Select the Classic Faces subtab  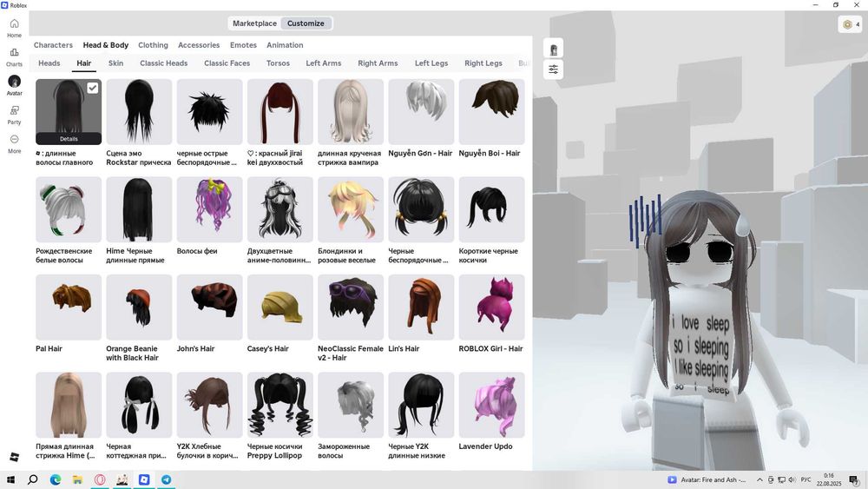(x=227, y=63)
